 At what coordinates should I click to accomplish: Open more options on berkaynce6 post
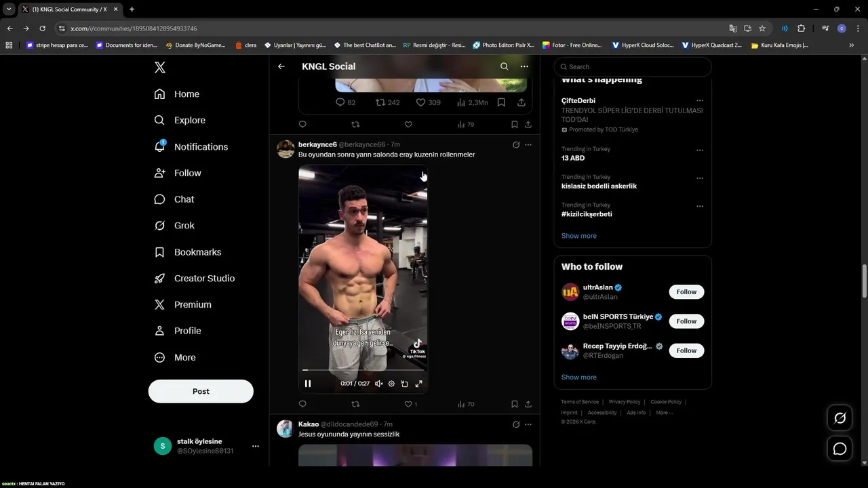tap(528, 144)
